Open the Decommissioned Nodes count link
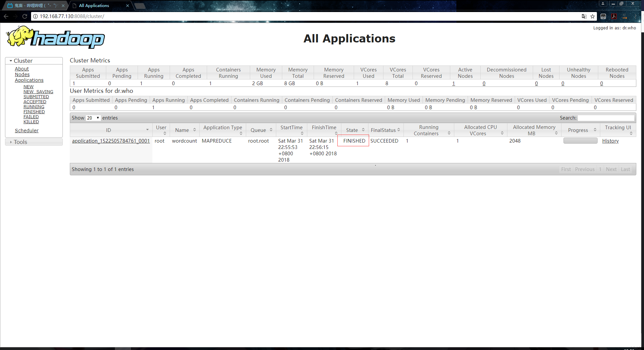Viewport: 644px width, 350px height. coord(484,83)
